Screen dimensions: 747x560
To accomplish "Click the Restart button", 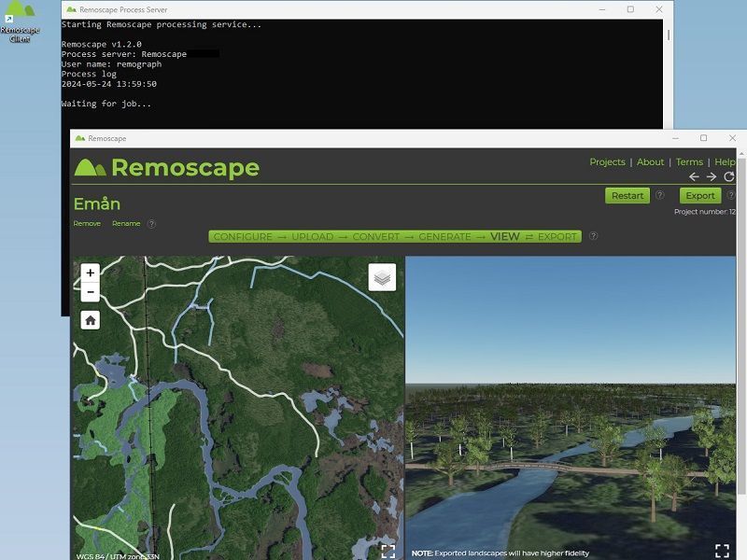I will pos(627,196).
